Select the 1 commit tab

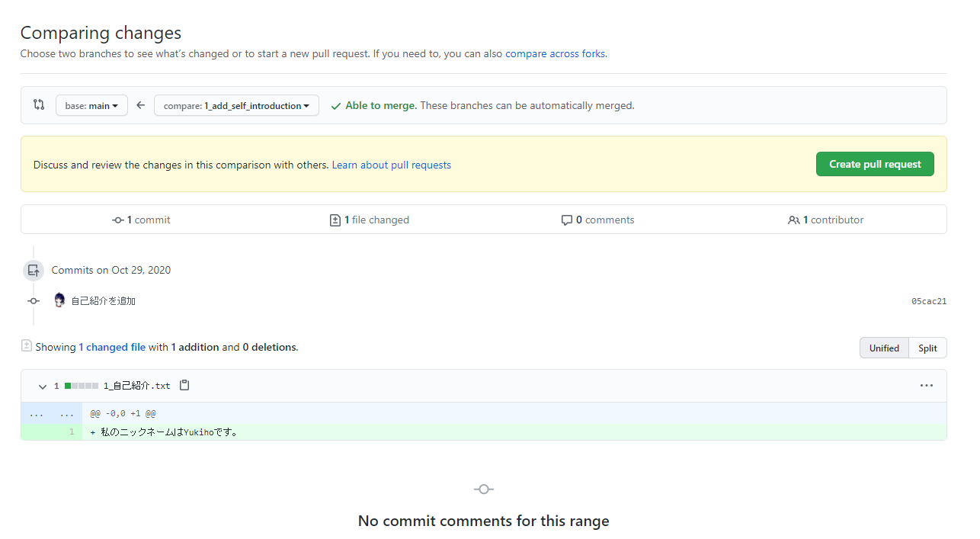[141, 220]
